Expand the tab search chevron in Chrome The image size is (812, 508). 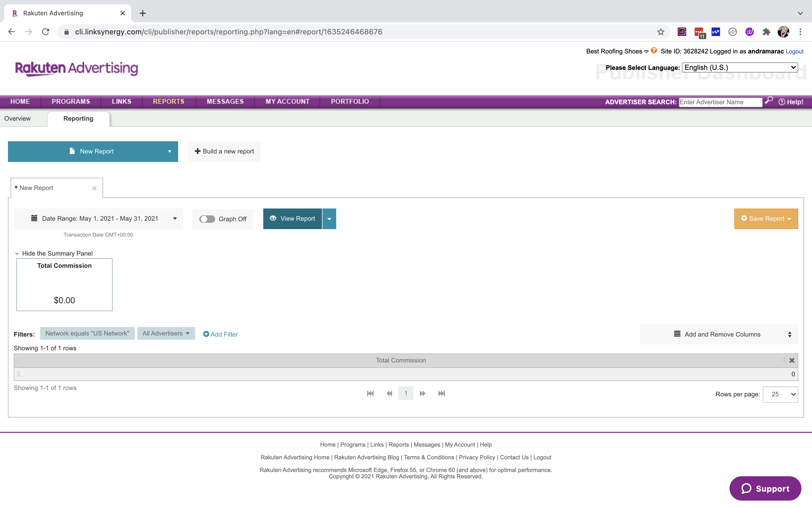click(800, 13)
